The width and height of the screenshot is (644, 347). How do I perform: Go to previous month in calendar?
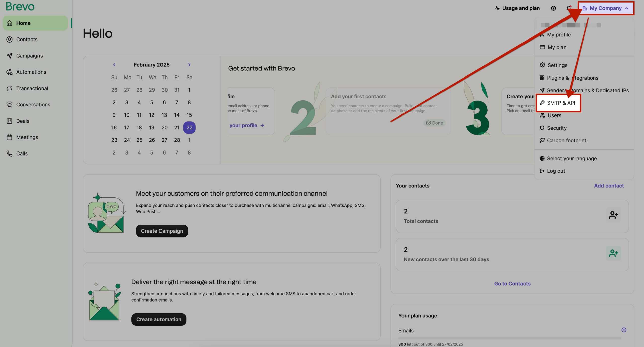coord(114,65)
